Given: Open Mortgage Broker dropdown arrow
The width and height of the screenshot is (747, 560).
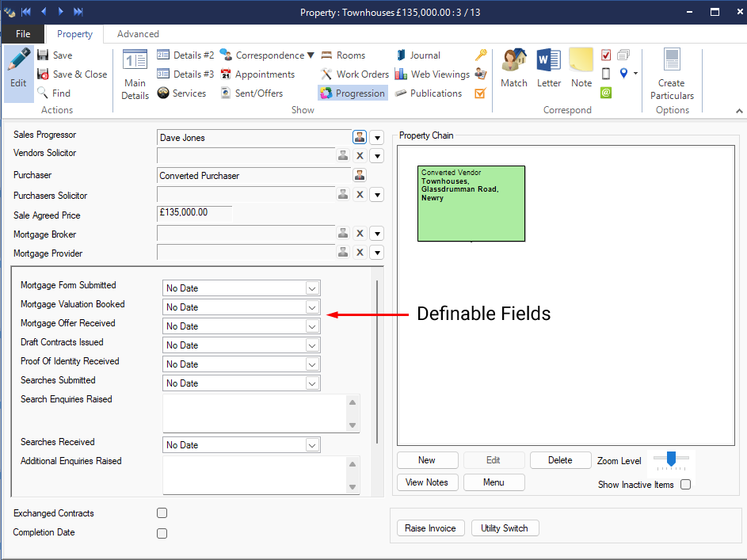Looking at the screenshot, I should pos(377,234).
